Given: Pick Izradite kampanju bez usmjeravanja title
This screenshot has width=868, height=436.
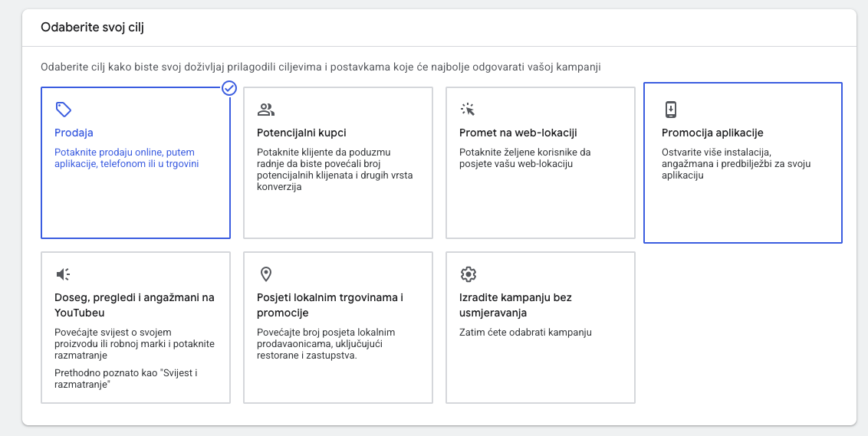Looking at the screenshot, I should (x=515, y=305).
